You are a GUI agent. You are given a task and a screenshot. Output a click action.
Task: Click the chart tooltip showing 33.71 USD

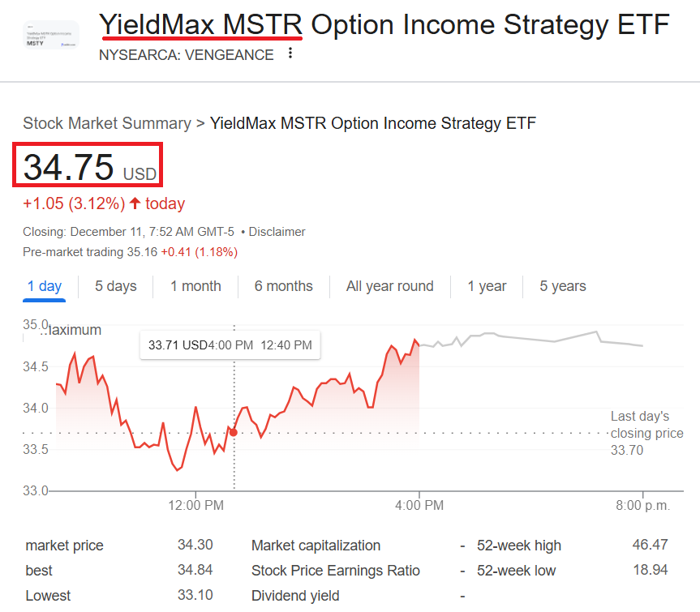tap(229, 345)
